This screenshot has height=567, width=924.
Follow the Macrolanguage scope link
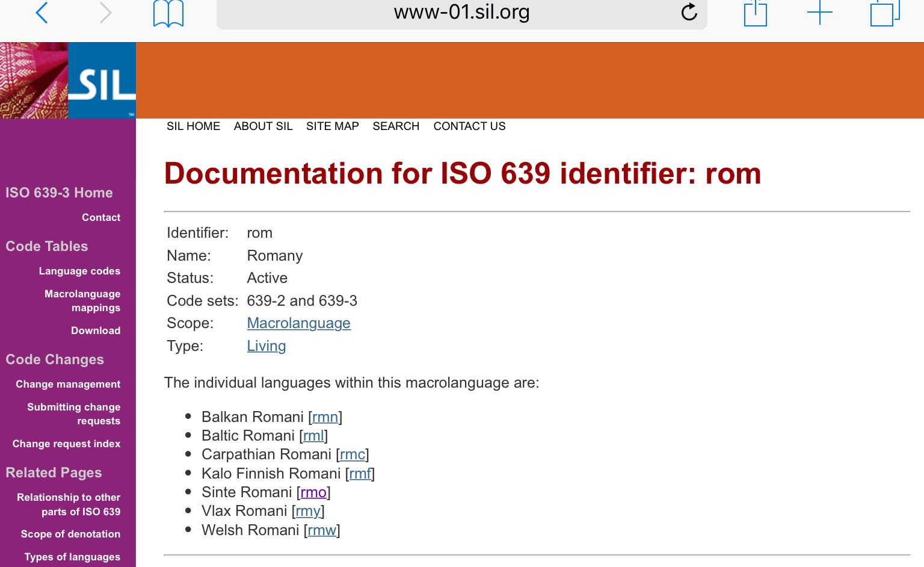click(x=298, y=323)
